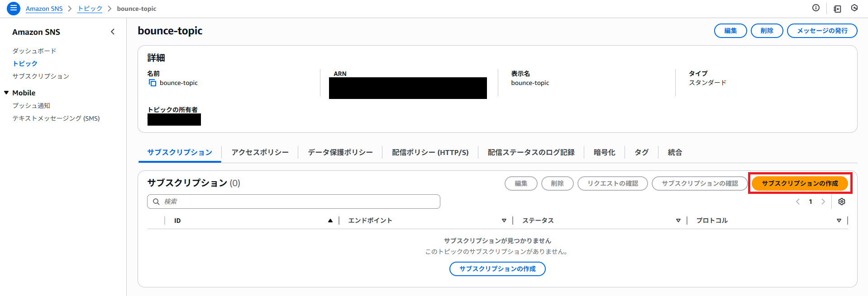Collapse the Amazon SNS sidebar arrow

(113, 32)
